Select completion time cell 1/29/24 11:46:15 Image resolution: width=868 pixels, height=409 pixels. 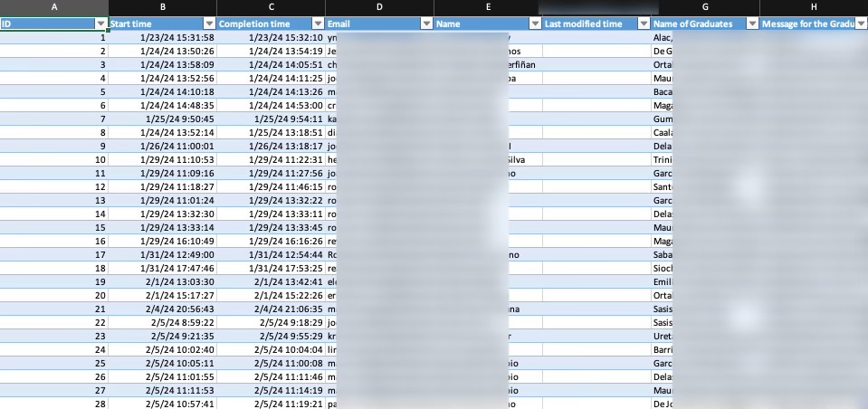point(271,186)
